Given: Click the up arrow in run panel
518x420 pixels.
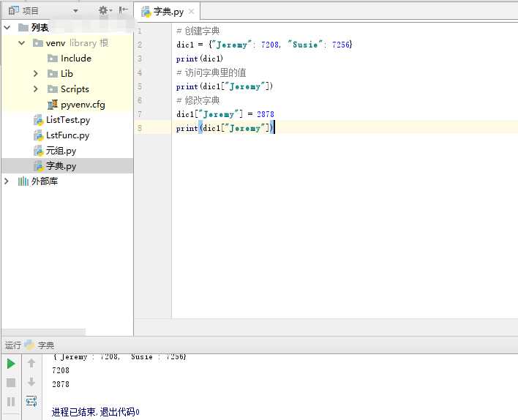Looking at the screenshot, I should [31, 363].
